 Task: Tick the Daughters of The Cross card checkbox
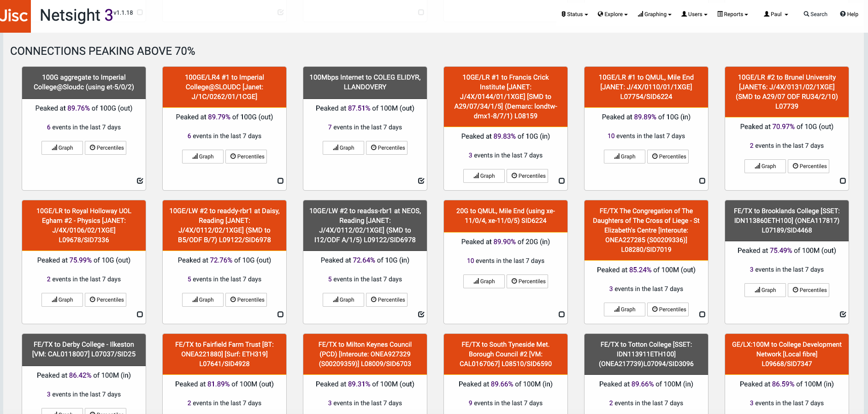point(702,315)
